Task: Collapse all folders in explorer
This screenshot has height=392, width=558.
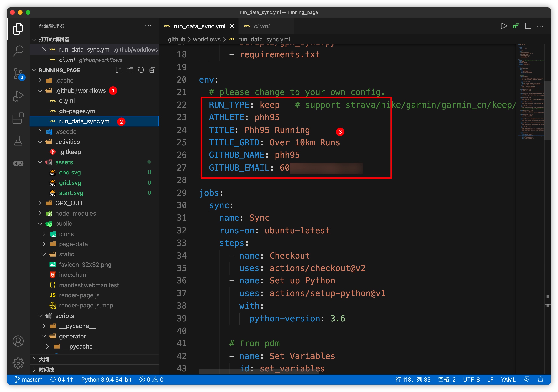Action: pos(152,70)
